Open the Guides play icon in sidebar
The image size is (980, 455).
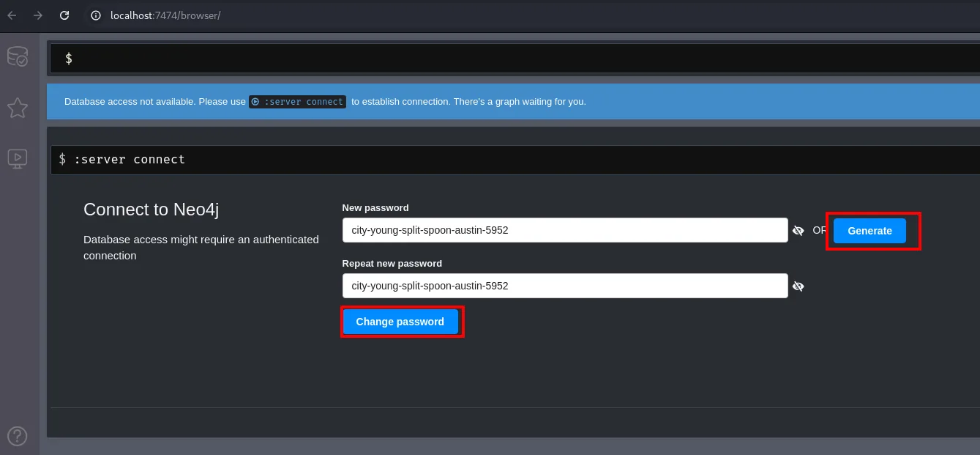coord(18,158)
